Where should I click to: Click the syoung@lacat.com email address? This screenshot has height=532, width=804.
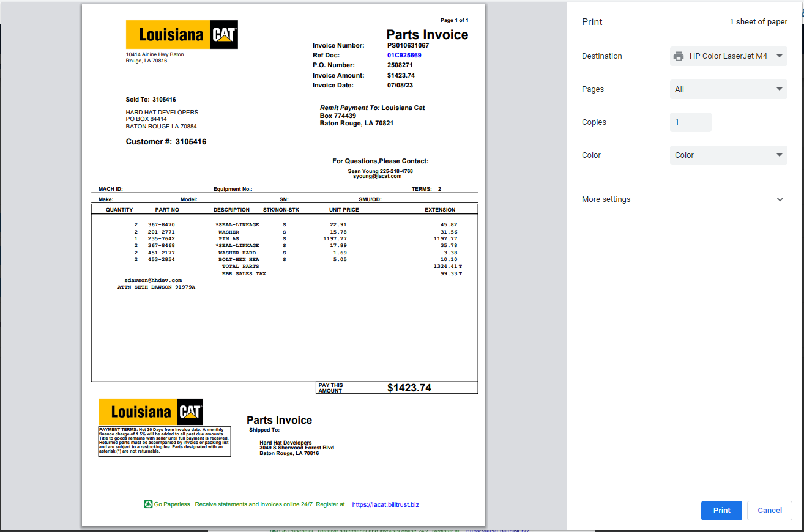(x=378, y=176)
